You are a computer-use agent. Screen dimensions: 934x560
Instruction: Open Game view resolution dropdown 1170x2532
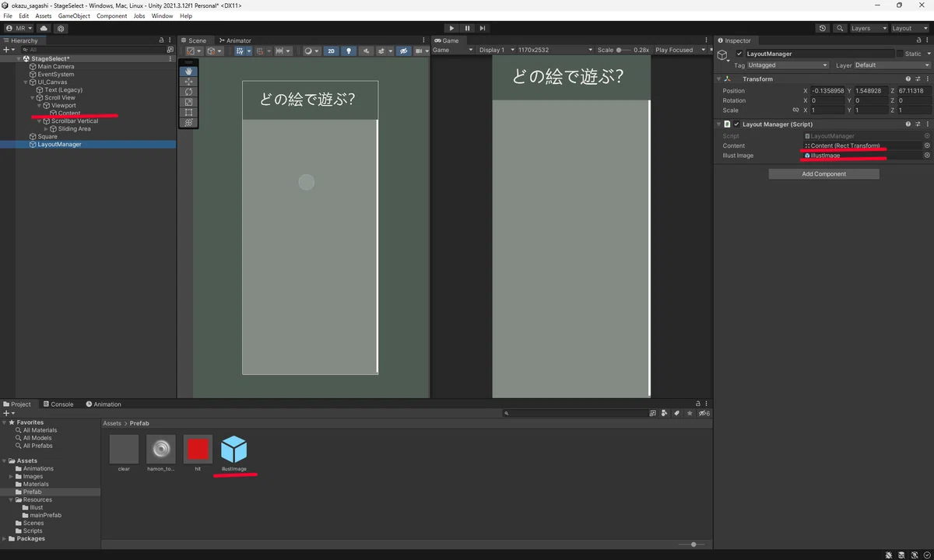pyautogui.click(x=555, y=50)
